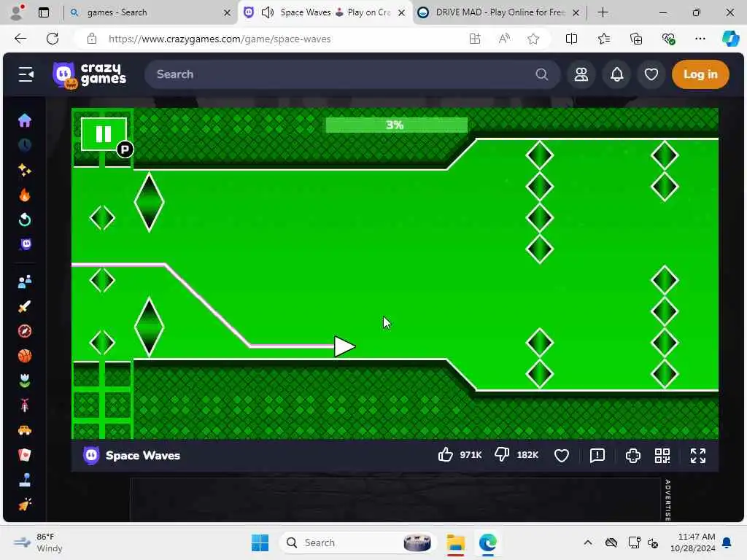747x560 pixels.
Task: Open the Basketball category icon
Action: click(x=25, y=356)
